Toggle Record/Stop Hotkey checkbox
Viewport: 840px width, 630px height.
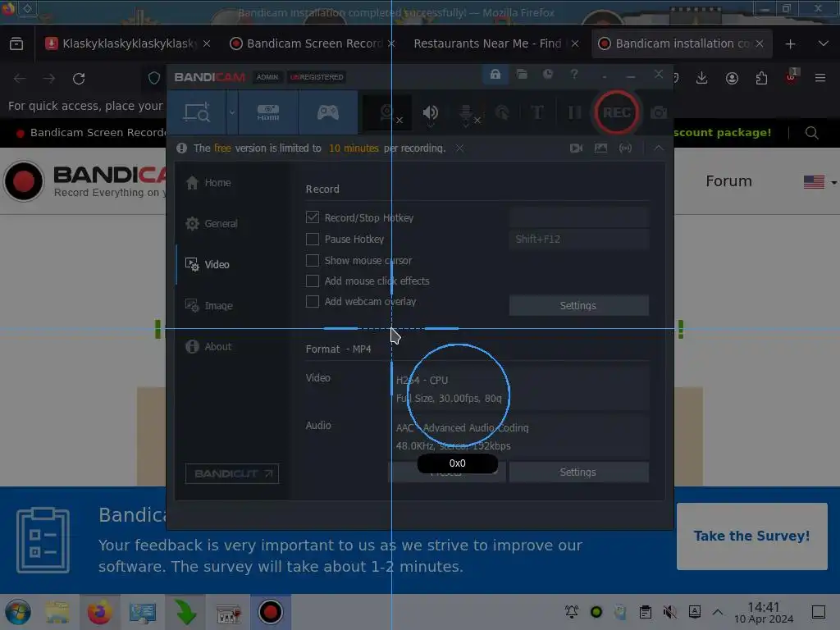pyautogui.click(x=313, y=217)
